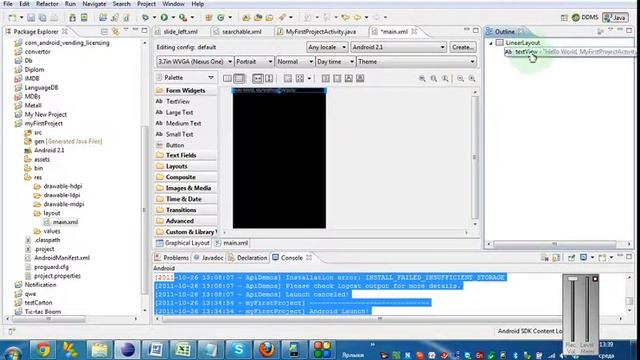Viewport: 640px width, 360px height.
Task: Click the External Tools run icon
Action: coord(183,18)
